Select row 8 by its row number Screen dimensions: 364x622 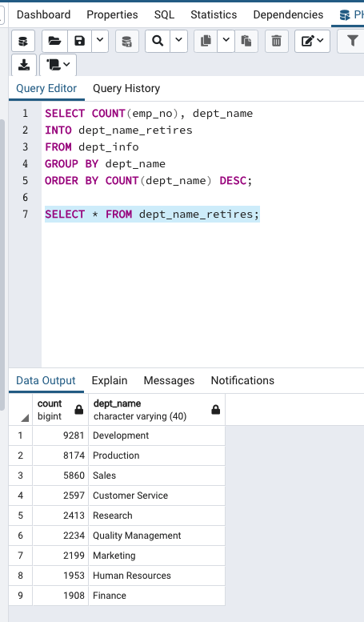click(x=21, y=576)
